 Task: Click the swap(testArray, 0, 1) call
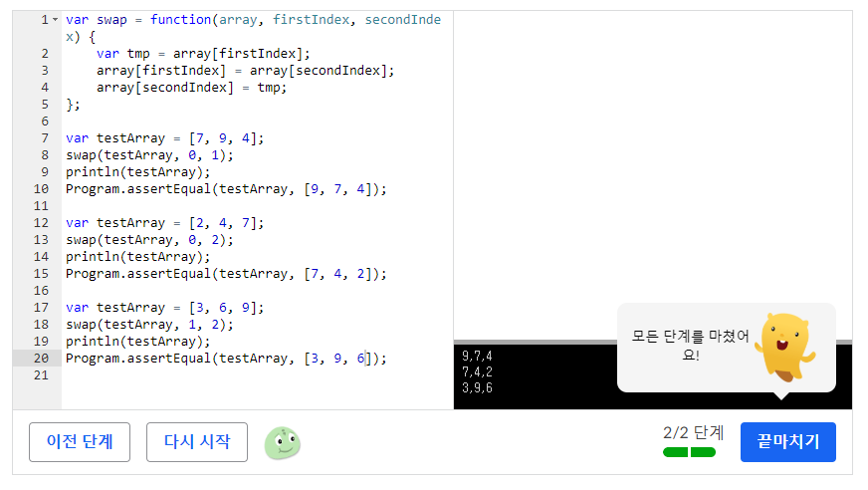pyautogui.click(x=149, y=155)
